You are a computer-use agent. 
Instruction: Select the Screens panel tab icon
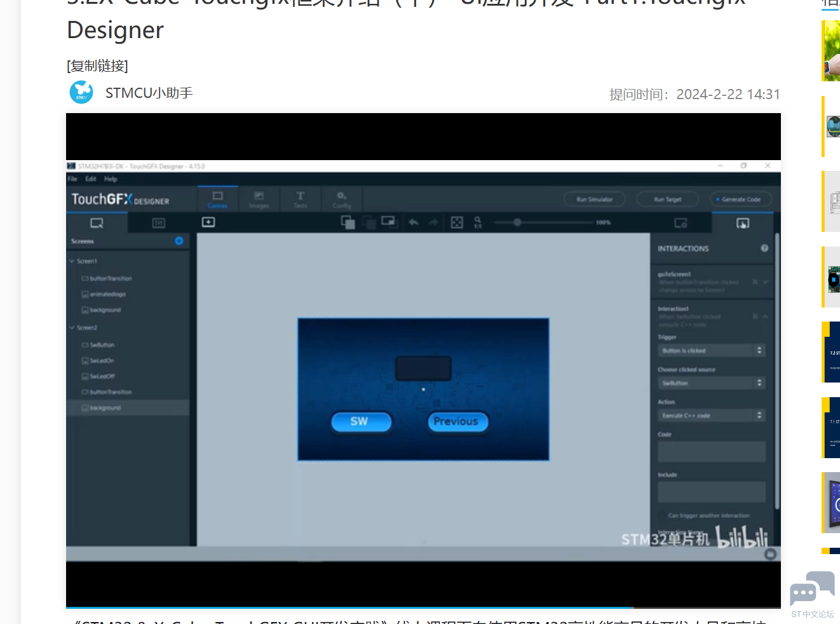[97, 223]
